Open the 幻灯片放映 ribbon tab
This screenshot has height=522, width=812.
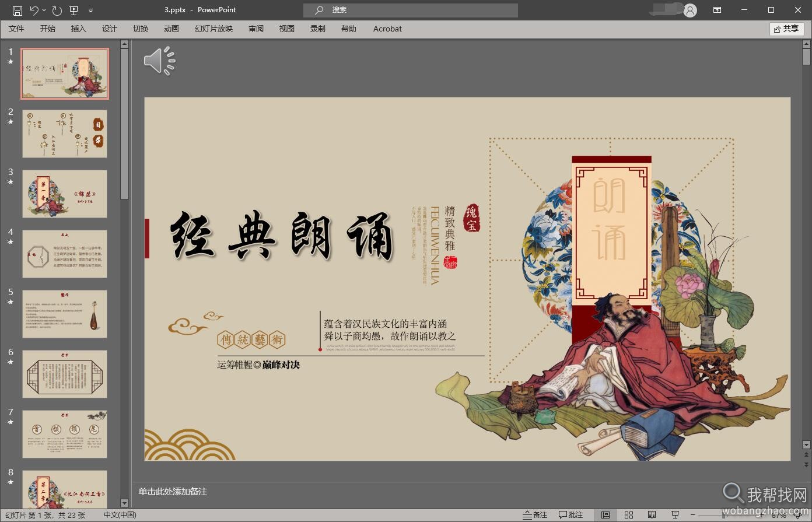(x=213, y=29)
